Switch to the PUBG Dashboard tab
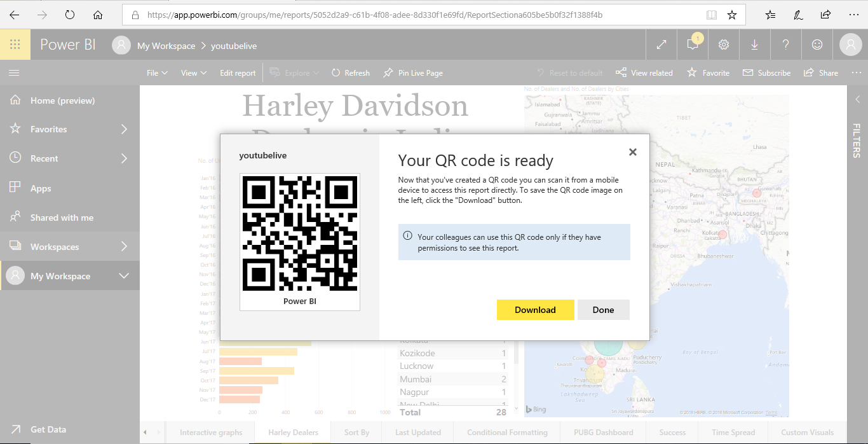The height and width of the screenshot is (444, 868). click(603, 433)
